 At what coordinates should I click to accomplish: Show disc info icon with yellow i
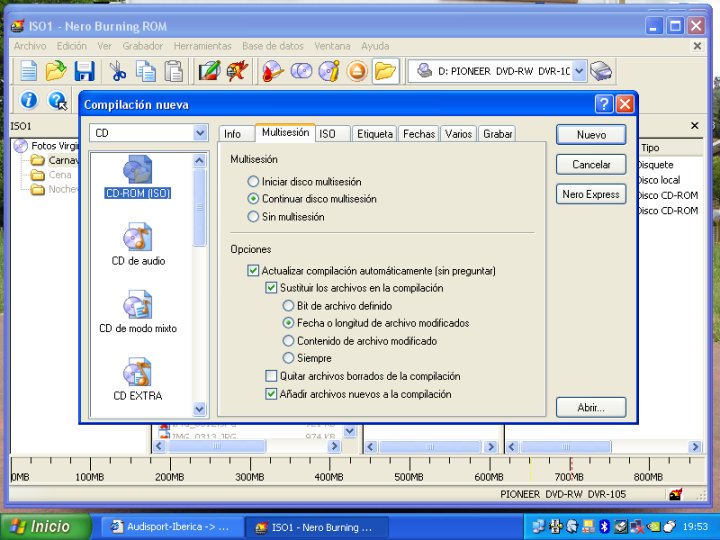[x=329, y=72]
